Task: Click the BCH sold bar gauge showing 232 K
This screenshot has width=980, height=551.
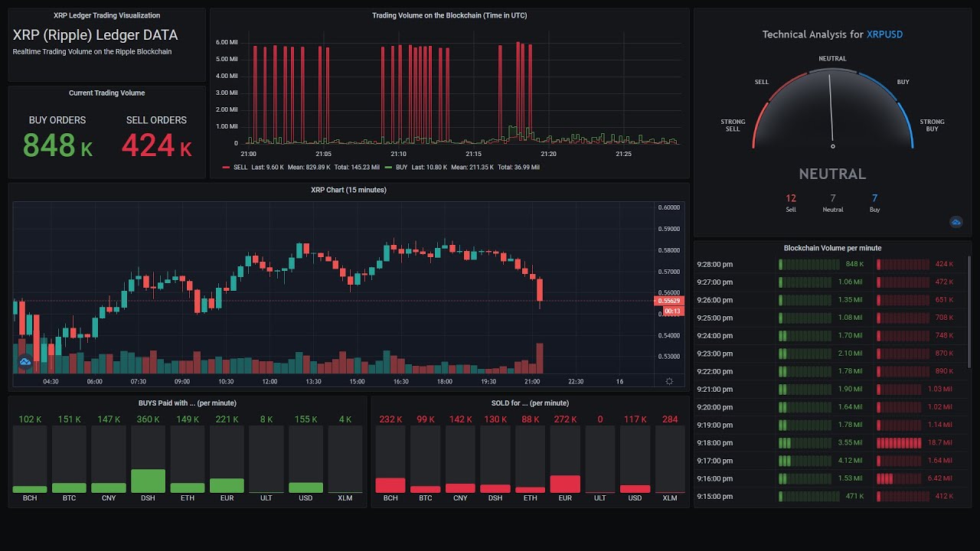Action: point(390,459)
